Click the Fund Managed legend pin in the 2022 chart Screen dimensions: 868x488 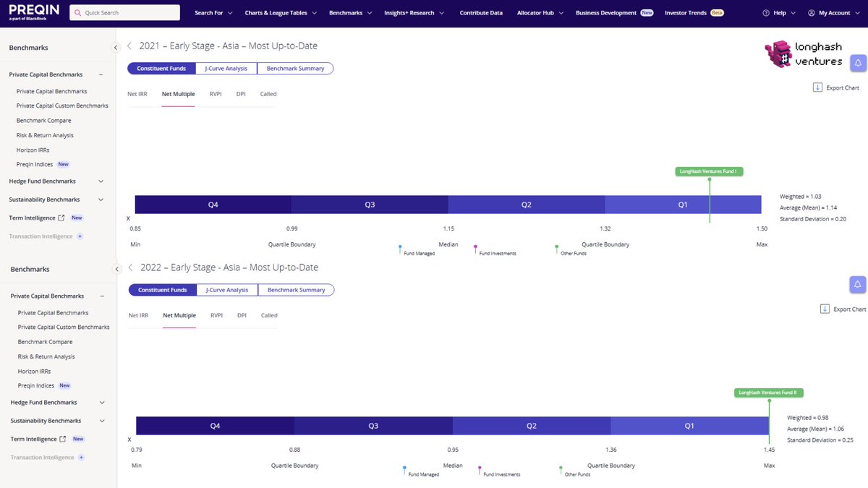point(404,470)
